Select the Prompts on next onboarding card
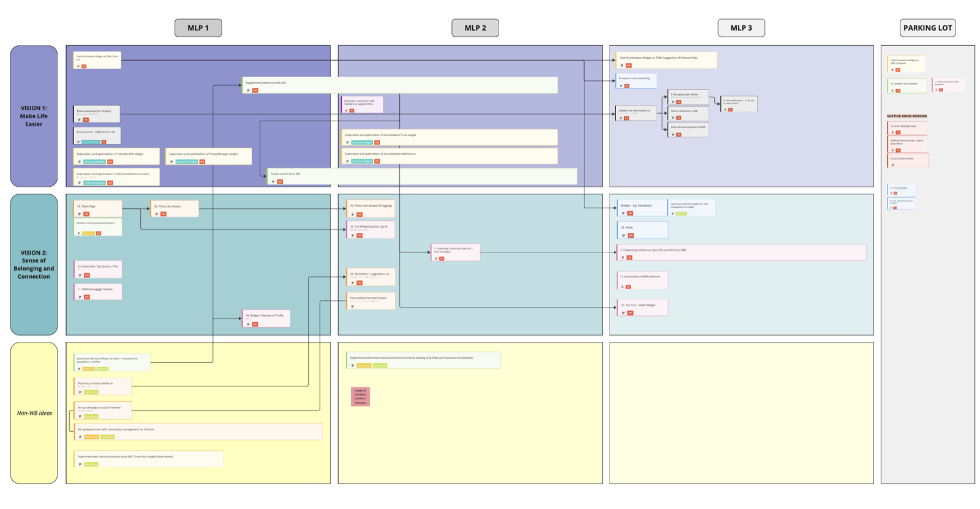Image resolution: width=980 pixels, height=509 pixels. tap(636, 81)
